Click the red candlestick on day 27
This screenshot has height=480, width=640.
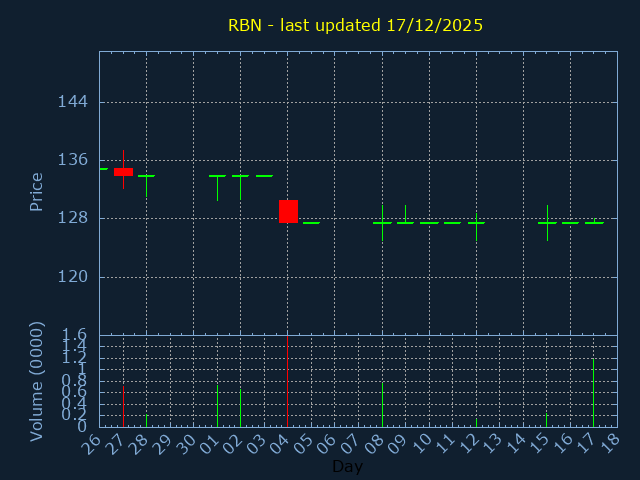[123, 171]
